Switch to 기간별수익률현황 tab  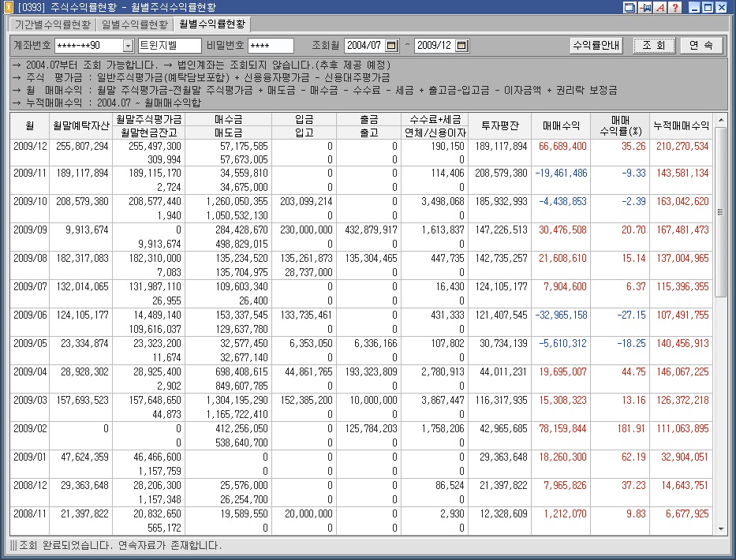tap(52, 24)
